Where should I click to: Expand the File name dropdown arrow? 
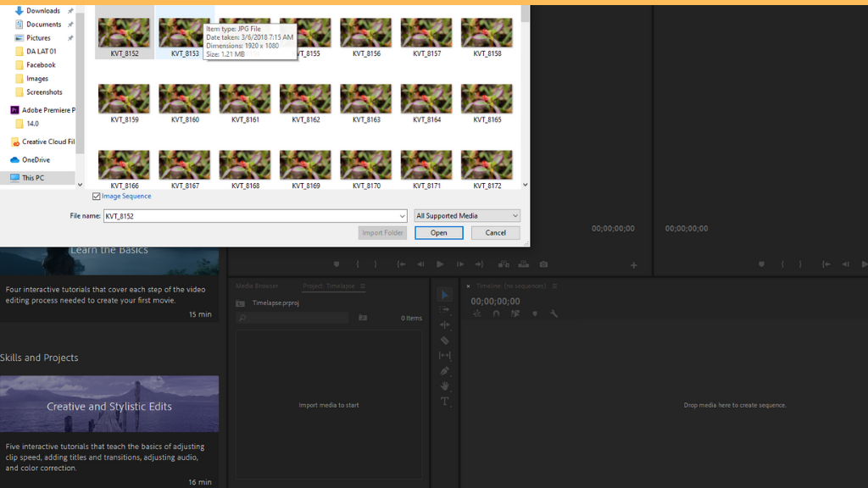click(x=402, y=216)
